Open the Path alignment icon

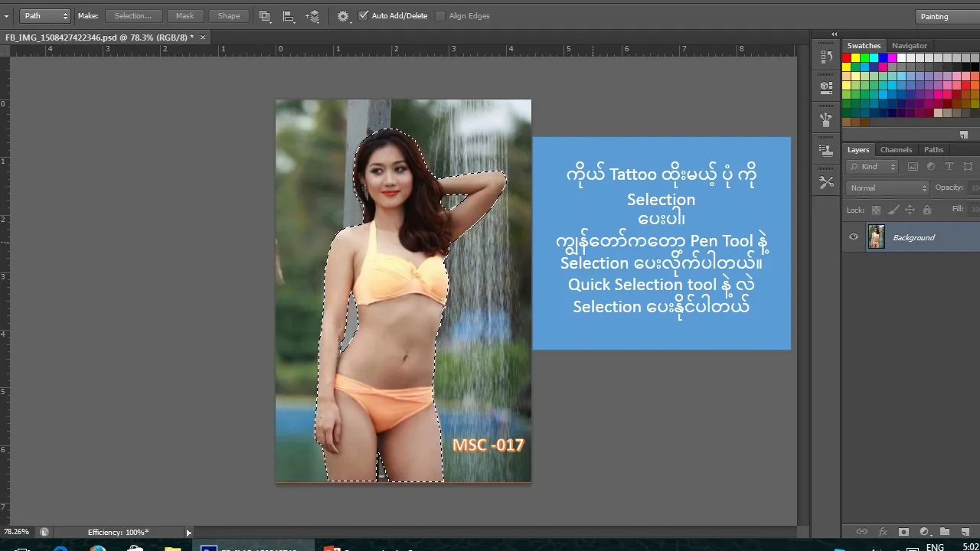[x=289, y=15]
